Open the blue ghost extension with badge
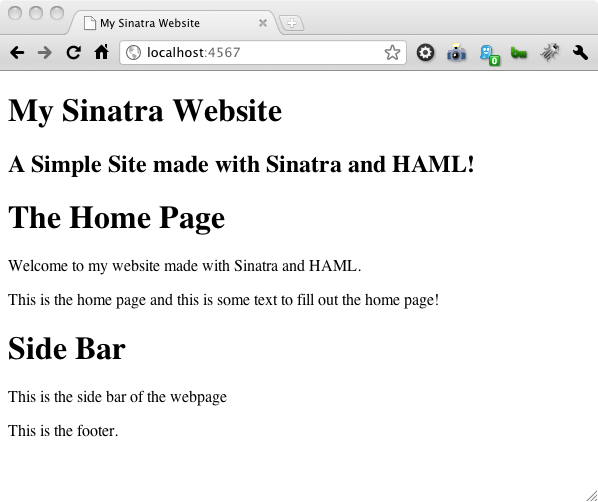598x502 pixels. tap(490, 55)
